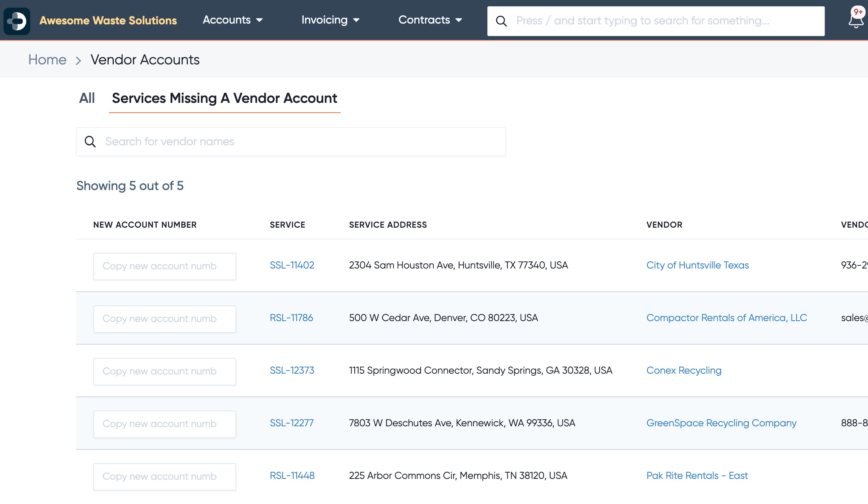Expand the Contracts dropdown menu
The image size is (868, 504).
tap(430, 20)
